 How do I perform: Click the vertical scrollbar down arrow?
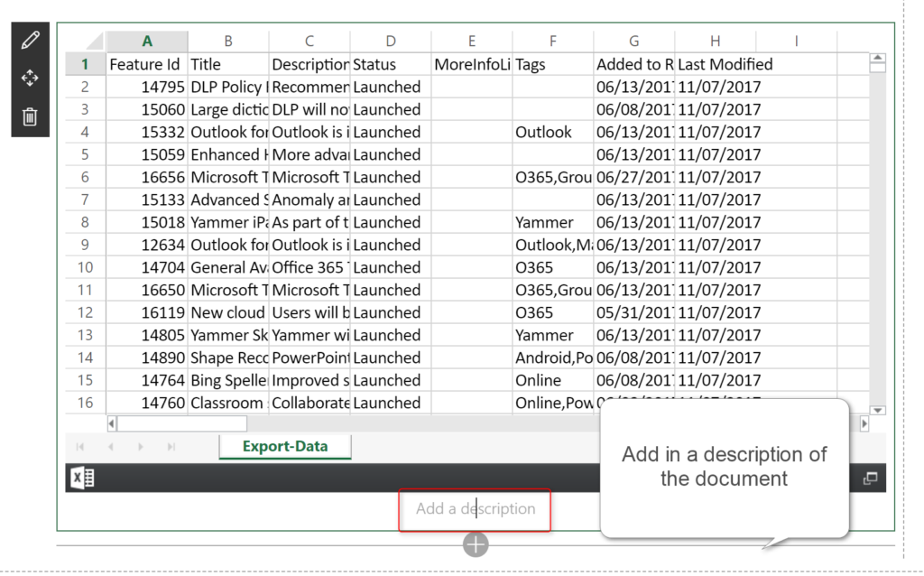click(x=877, y=411)
